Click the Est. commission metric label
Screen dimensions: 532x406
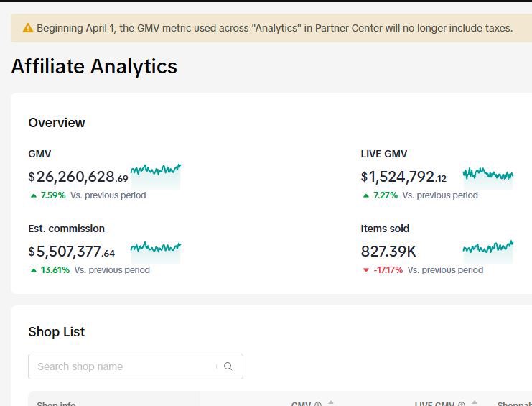pos(67,229)
